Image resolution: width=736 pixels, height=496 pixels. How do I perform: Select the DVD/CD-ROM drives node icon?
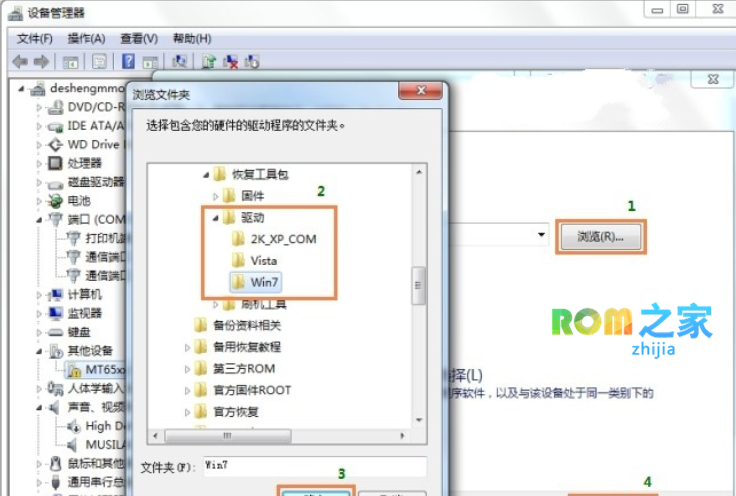coord(55,107)
